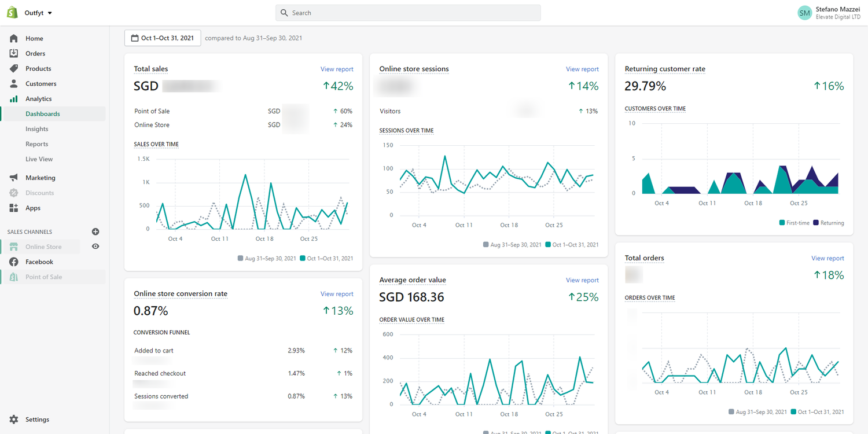The width and height of the screenshot is (868, 434).
Task: View report for Average order value
Action: [x=582, y=280]
